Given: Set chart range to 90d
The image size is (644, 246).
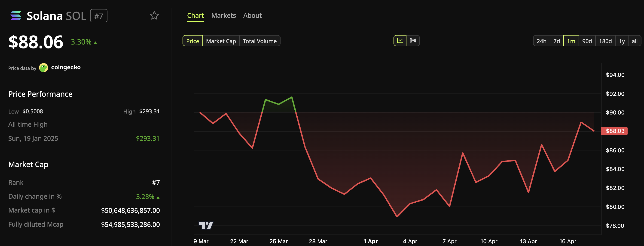Looking at the screenshot, I should tap(587, 41).
